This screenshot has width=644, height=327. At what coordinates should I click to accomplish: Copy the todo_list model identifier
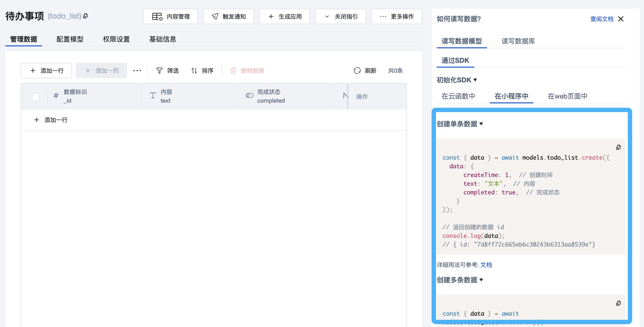86,16
